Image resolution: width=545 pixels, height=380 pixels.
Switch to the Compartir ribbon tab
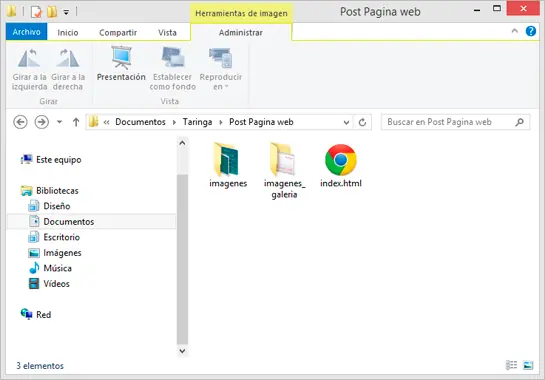tap(118, 32)
